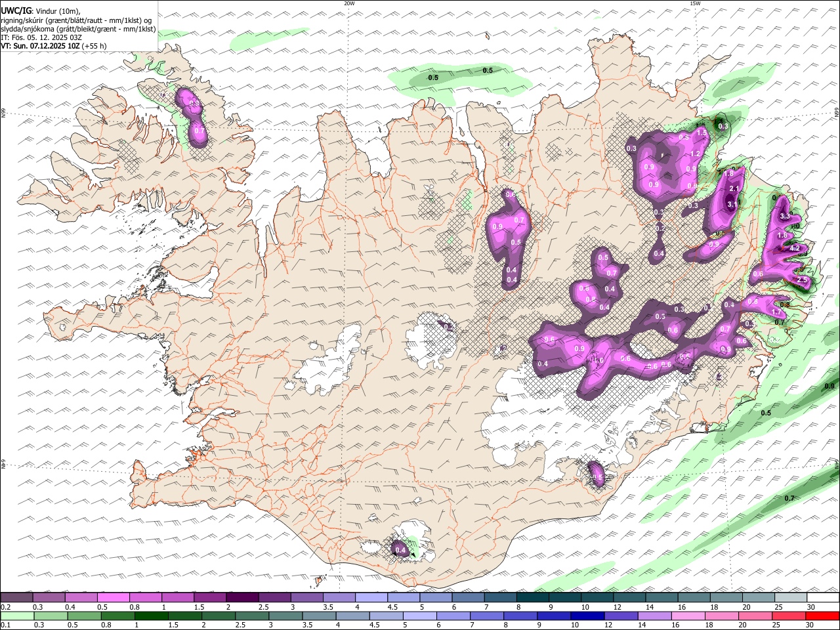Click the 0.2 label on the snow scale
The image size is (840, 630).
(x=7, y=608)
